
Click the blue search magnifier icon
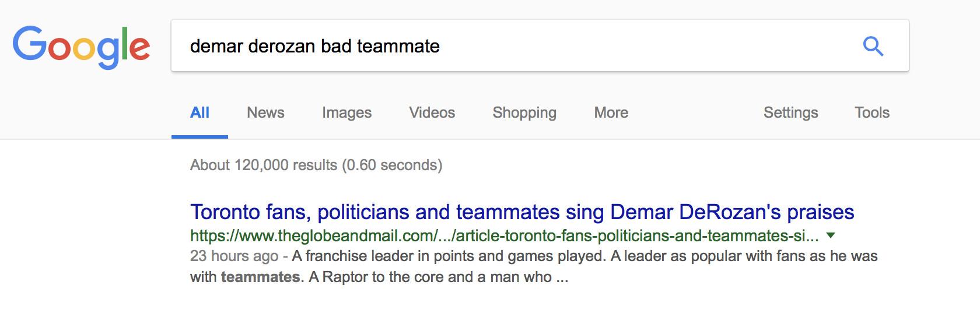click(x=873, y=46)
